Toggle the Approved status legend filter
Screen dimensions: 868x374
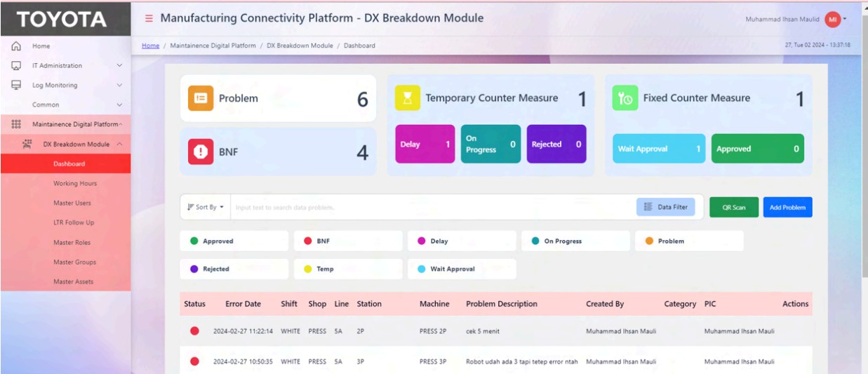[234, 241]
